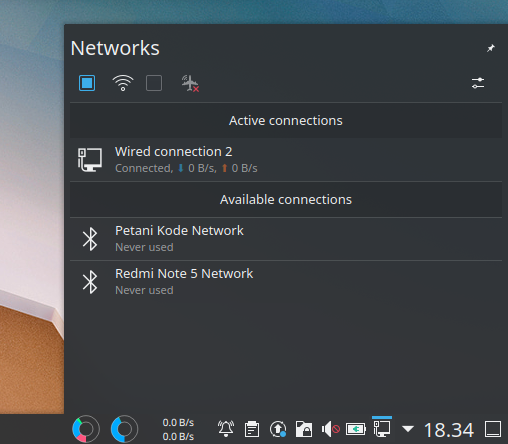Select Wired connection 2 entry
This screenshot has width=508, height=444.
[x=286, y=160]
